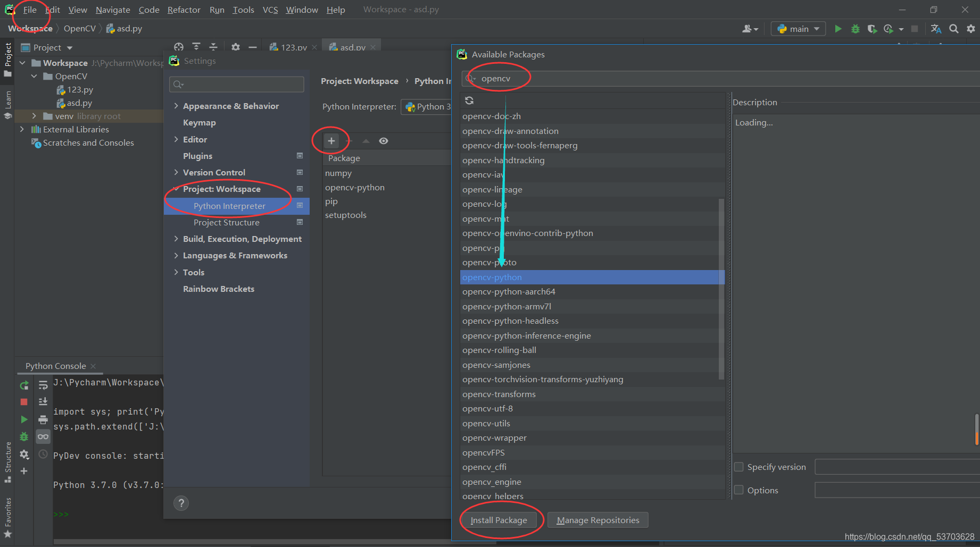Screen dimensions: 980x547
Task: Click the locate file target icon in Project panel
Action: pos(179,47)
